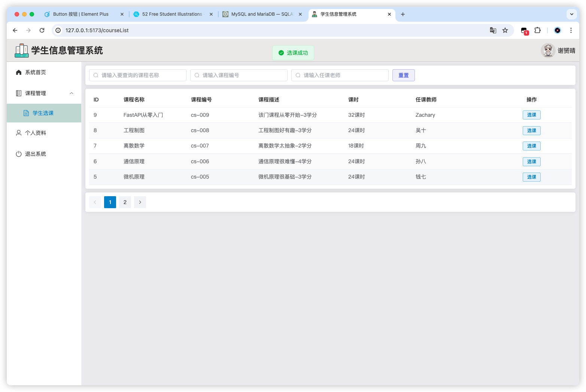Reload the page with refresh icon
Image resolution: width=586 pixels, height=392 pixels.
pyautogui.click(x=42, y=30)
